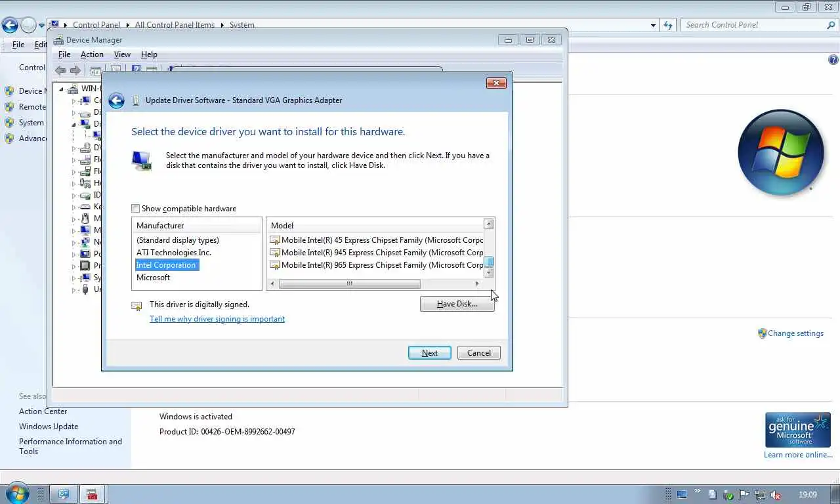Screen dimensions: 840x504
Task: Click the processor chip icon in Device Manager tree
Action: coord(85,266)
